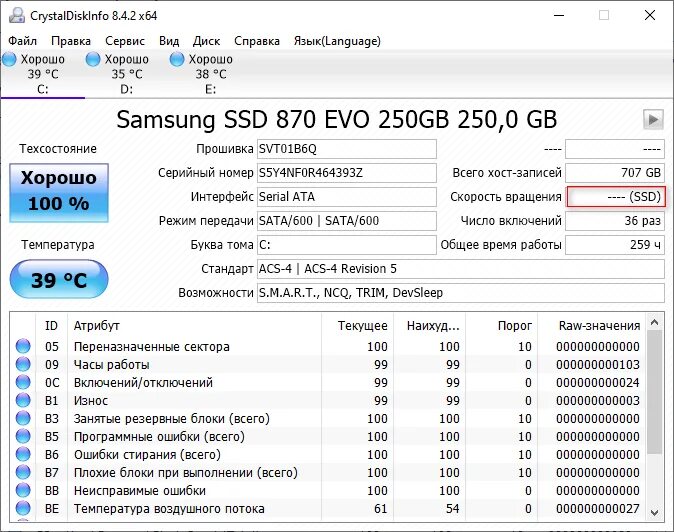Click the Прошивка field SVT01B6Q
The width and height of the screenshot is (674, 532).
[346, 149]
